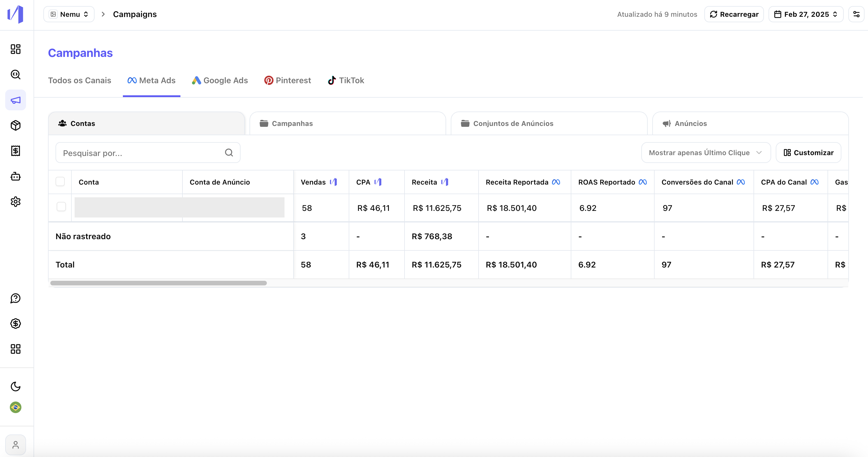Click Atualizado há 9 minutos text
Viewport: 868px width, 457px height.
[658, 14]
